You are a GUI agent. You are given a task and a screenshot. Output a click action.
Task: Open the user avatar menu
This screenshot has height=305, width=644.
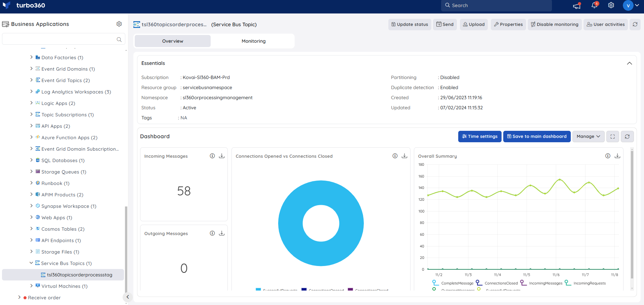pos(631,5)
